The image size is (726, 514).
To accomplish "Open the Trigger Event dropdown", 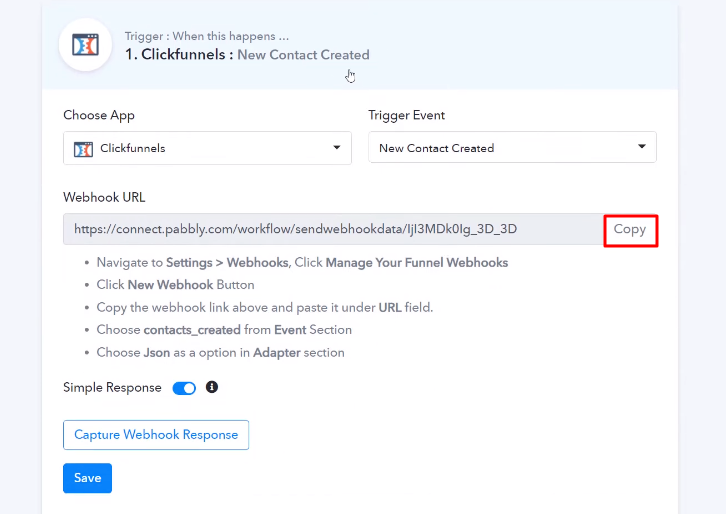I will (x=512, y=147).
